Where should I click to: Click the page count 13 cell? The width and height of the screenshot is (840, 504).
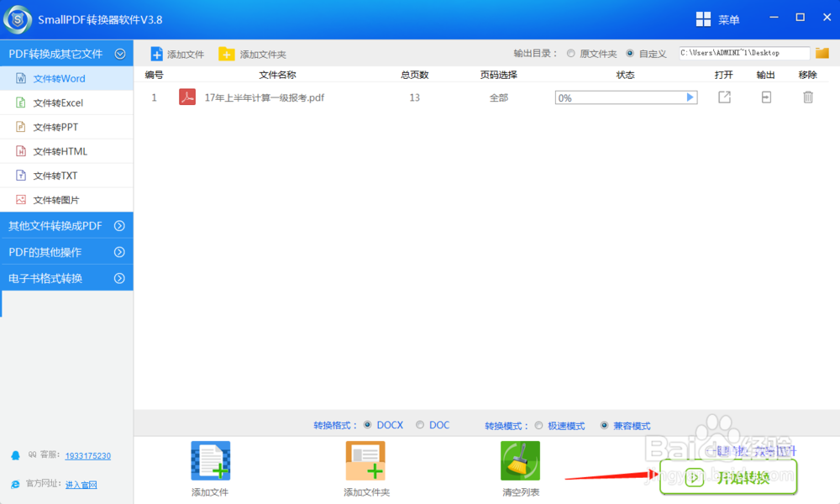tap(414, 97)
